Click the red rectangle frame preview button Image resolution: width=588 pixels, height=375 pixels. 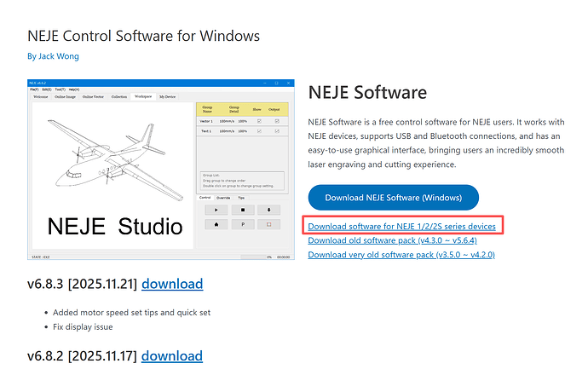point(269,225)
